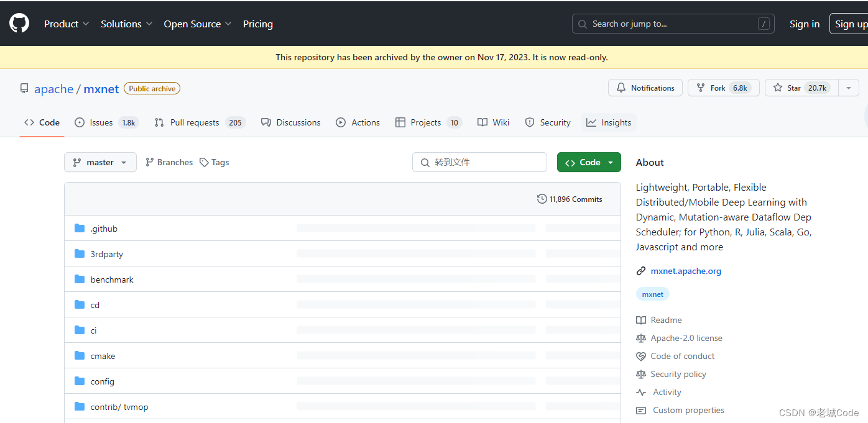Click the magnifier in file filter box
This screenshot has height=423, width=868.
(425, 162)
